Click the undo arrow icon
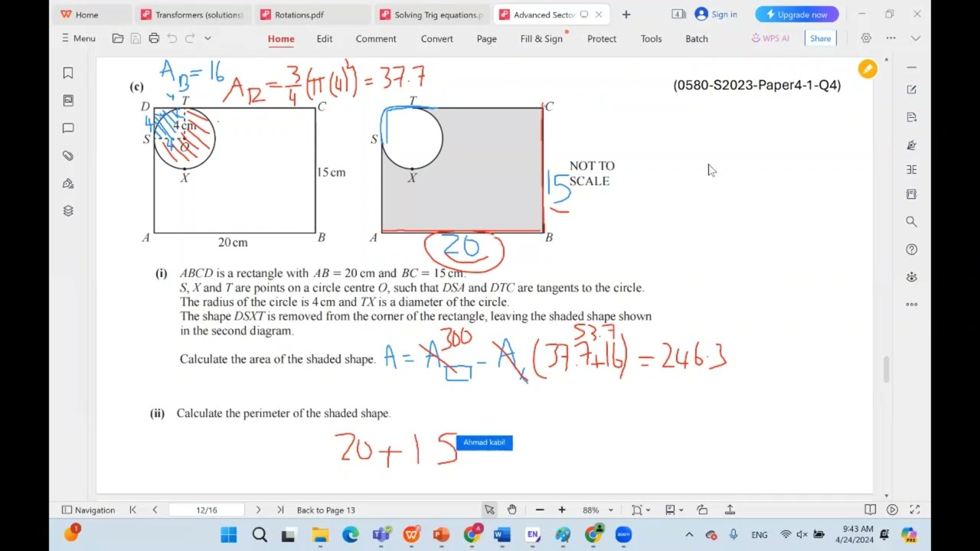Viewport: 980px width, 551px height. 172,38
